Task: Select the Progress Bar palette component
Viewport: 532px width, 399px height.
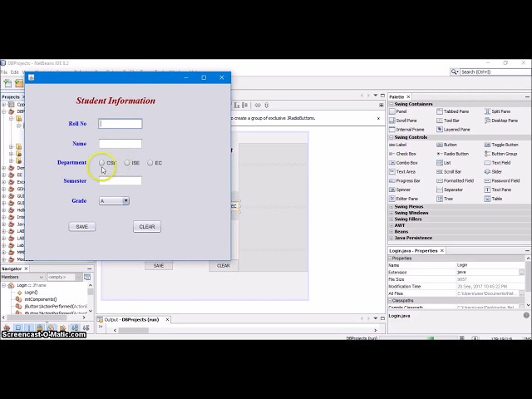Action: coord(405,181)
